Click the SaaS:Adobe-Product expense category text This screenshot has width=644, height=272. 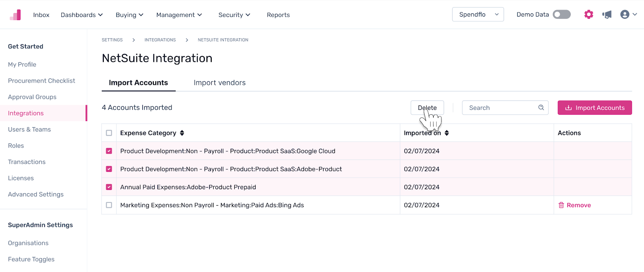(x=231, y=169)
